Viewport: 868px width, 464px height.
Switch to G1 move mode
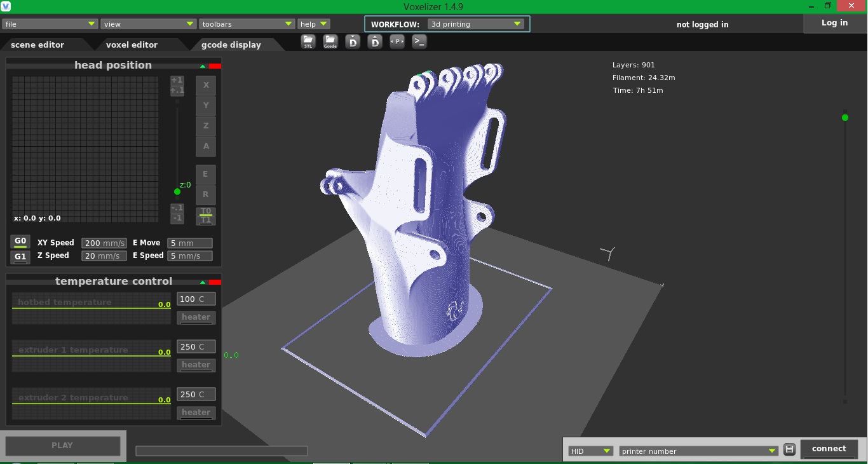coord(20,257)
